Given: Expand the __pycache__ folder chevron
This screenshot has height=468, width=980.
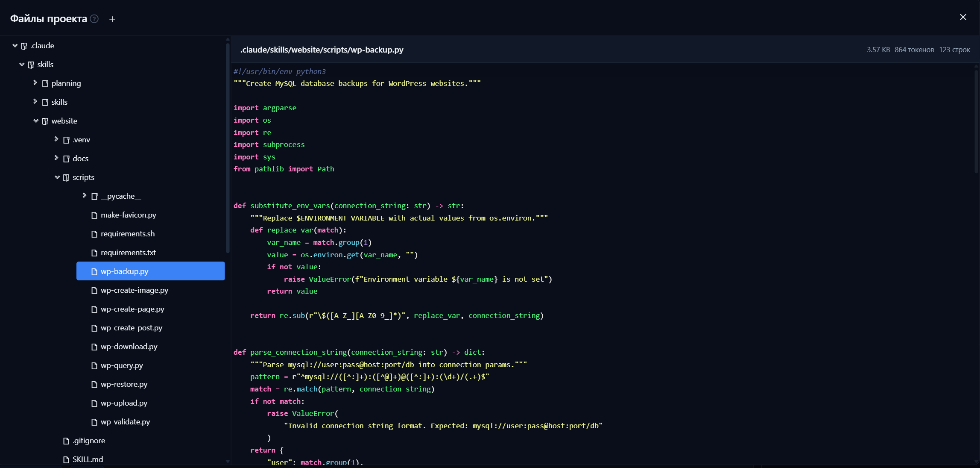Looking at the screenshot, I should pos(84,195).
